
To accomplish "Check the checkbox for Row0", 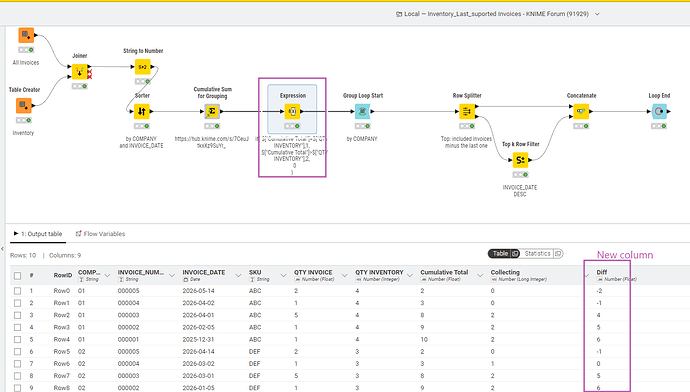I will [x=18, y=291].
